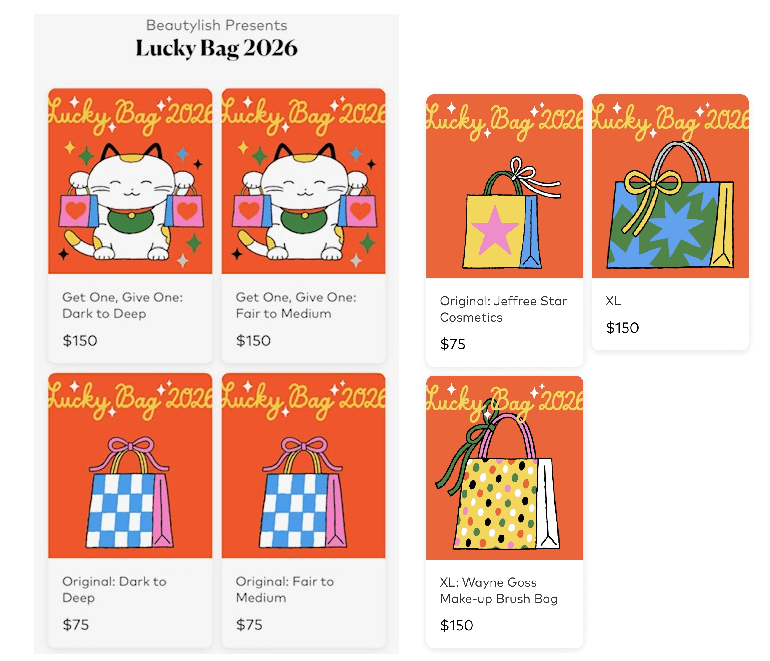This screenshot has width=770, height=661.
Task: Click the 'Get One, Give One: Dark to Deep' title
Action: [x=122, y=305]
